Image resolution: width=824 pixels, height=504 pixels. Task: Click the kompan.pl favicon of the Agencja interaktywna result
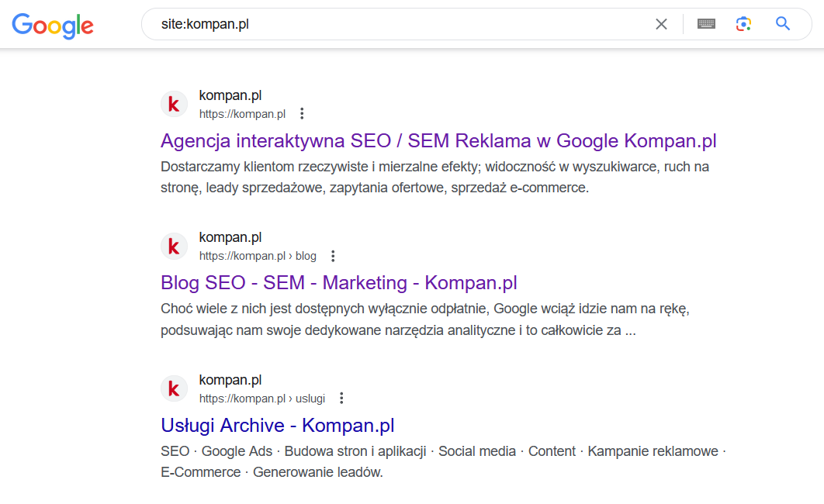[174, 105]
